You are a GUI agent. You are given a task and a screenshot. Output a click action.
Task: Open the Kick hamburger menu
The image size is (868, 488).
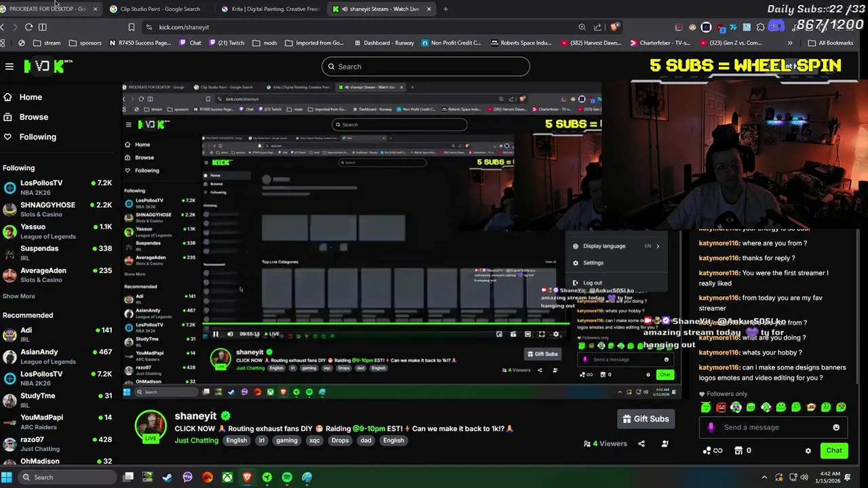(9, 66)
